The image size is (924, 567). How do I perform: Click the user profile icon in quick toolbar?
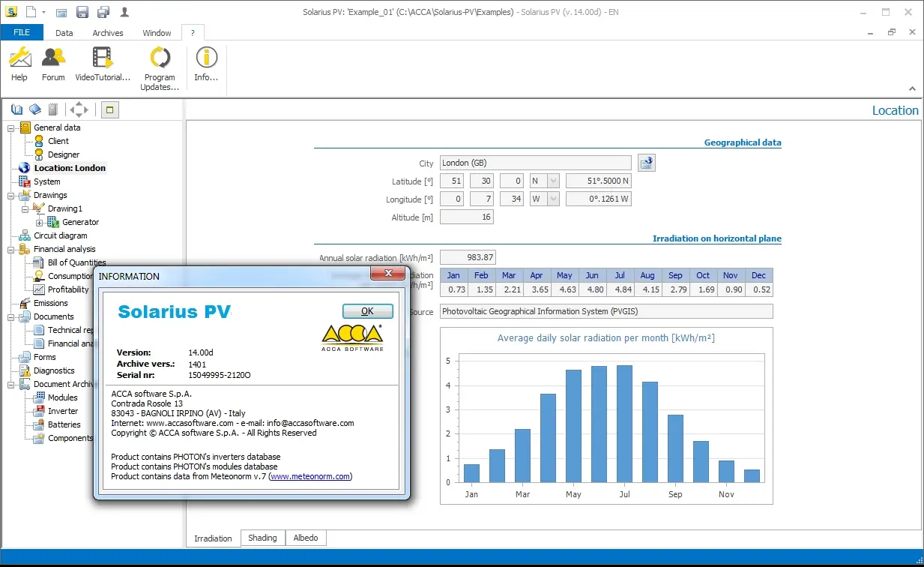(124, 12)
